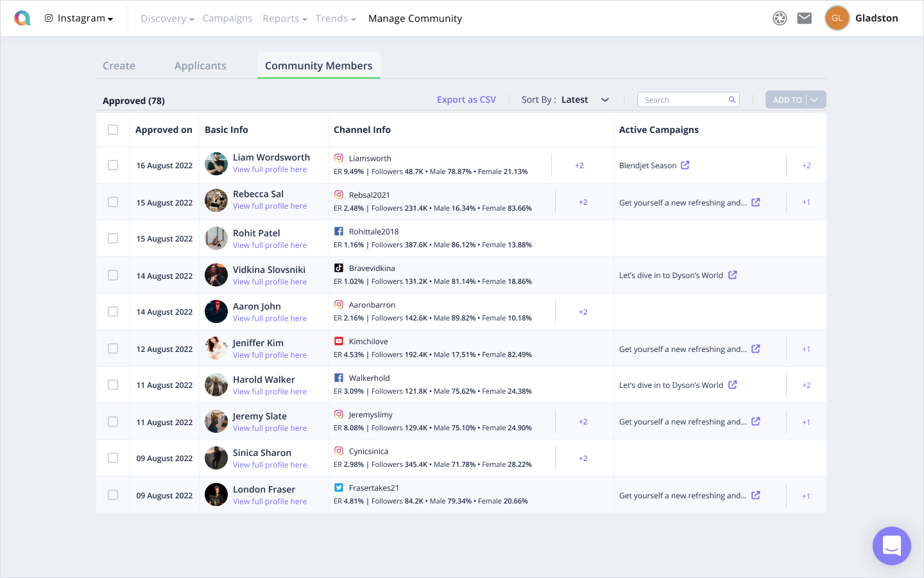Click Export as CSV link
924x578 pixels.
click(x=466, y=100)
